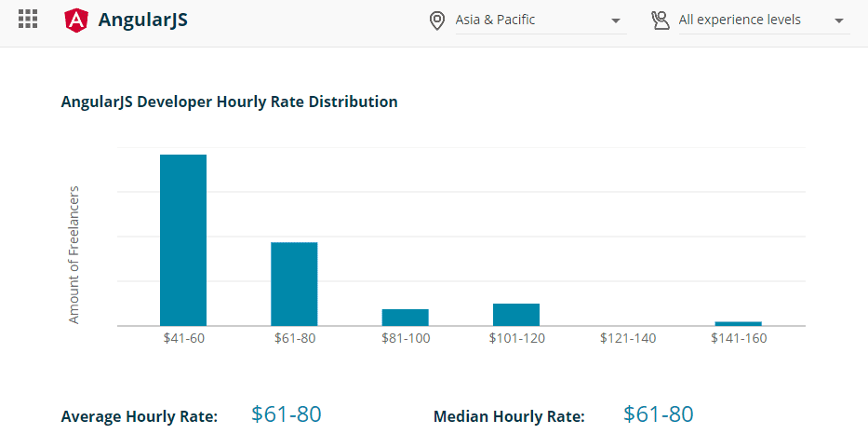Viewport: 868px width, 434px height.
Task: Click the median rate $61-80 value
Action: tap(658, 414)
